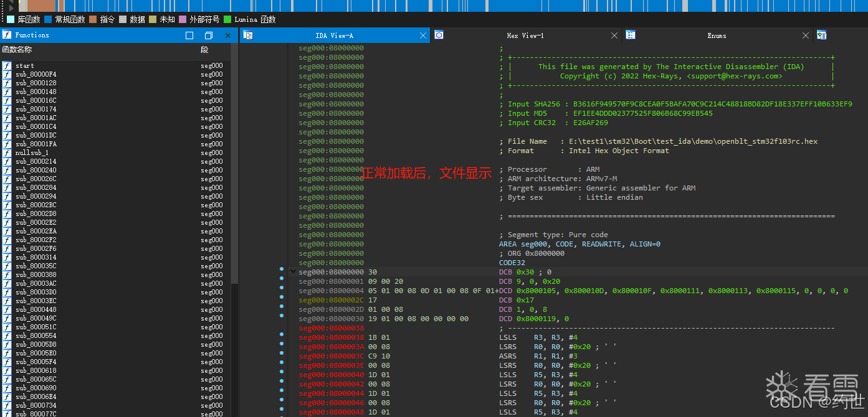The image size is (868, 417).
Task: Close the Hex View-1 tab
Action: coord(614,35)
